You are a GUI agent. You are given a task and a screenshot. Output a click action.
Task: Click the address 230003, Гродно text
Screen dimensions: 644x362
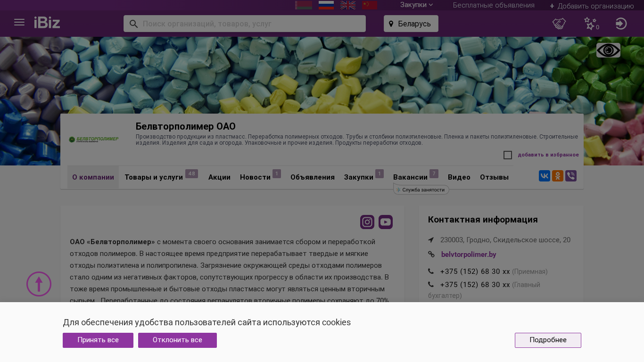click(x=505, y=240)
